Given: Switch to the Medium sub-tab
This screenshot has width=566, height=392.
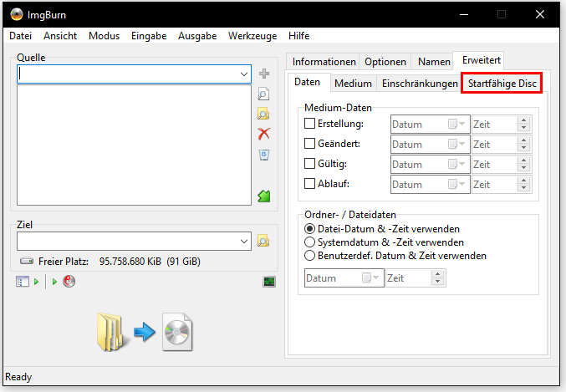Looking at the screenshot, I should tap(353, 84).
